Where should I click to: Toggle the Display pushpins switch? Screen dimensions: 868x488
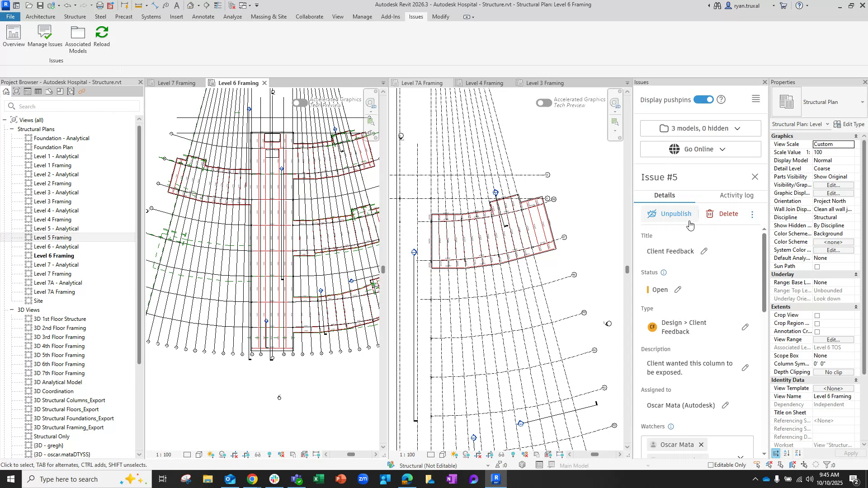point(703,99)
